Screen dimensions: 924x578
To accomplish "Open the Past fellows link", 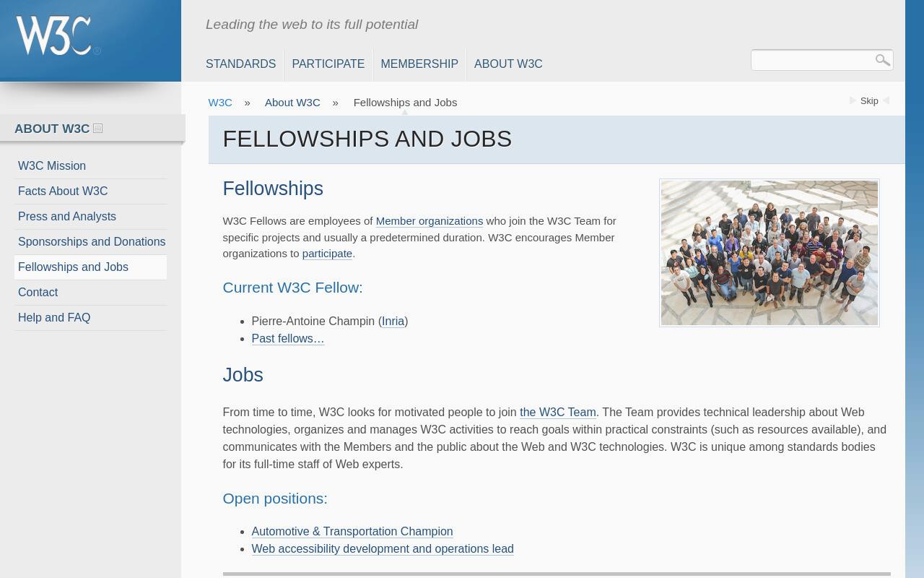I will 287,339.
